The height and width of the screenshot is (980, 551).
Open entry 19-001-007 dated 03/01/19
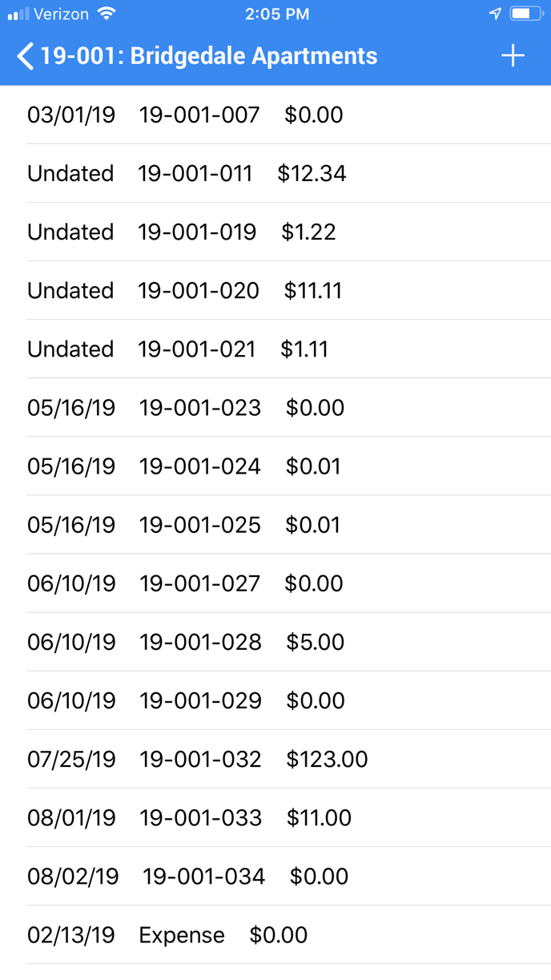275,115
